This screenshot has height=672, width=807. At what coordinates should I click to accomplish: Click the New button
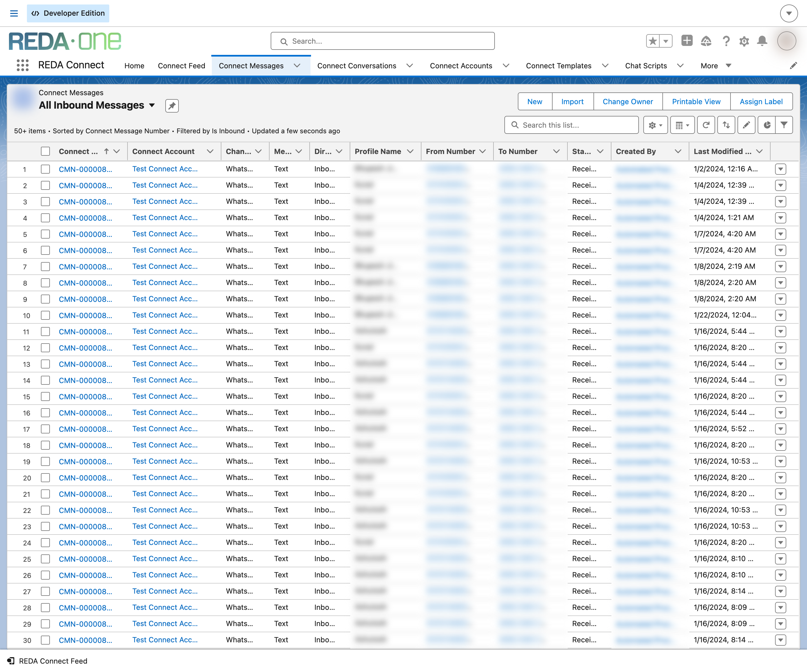click(535, 102)
